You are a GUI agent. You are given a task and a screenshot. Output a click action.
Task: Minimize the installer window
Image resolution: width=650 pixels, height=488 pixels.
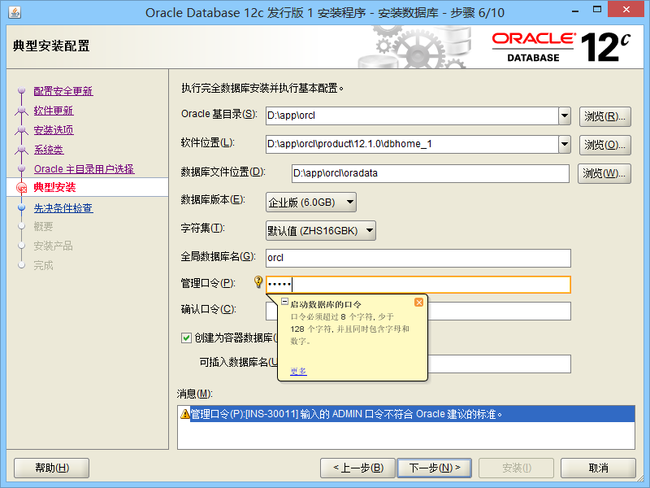[575, 10]
